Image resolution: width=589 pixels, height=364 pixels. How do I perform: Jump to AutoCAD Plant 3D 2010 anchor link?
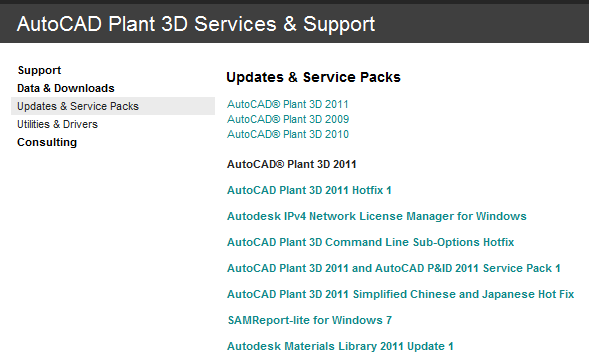point(288,134)
